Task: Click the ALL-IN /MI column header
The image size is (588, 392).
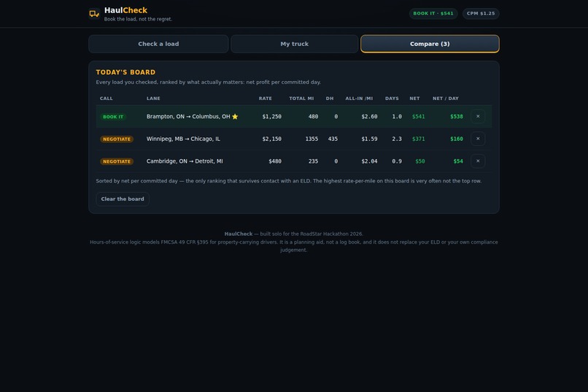Action: coord(359,99)
